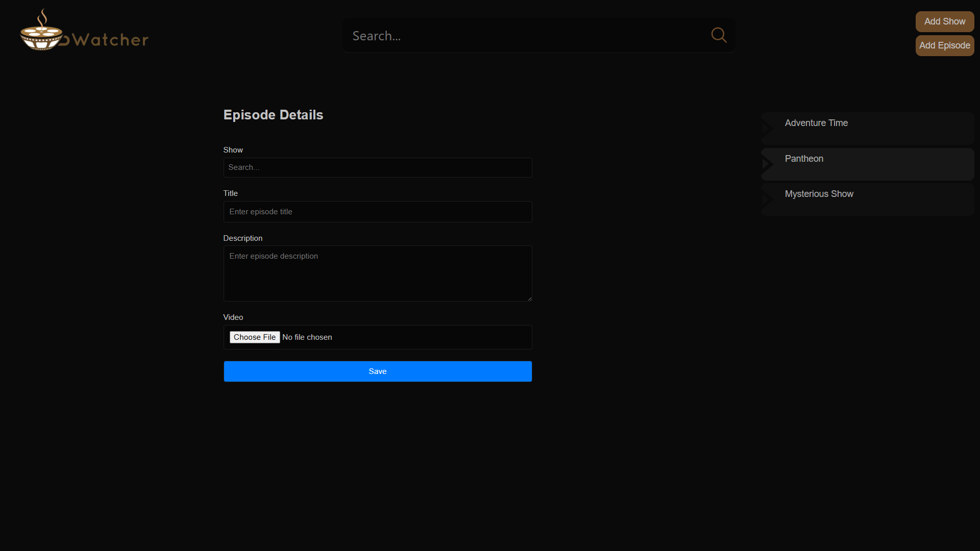Grab the description textarea resize handle
980x551 pixels.
529,298
